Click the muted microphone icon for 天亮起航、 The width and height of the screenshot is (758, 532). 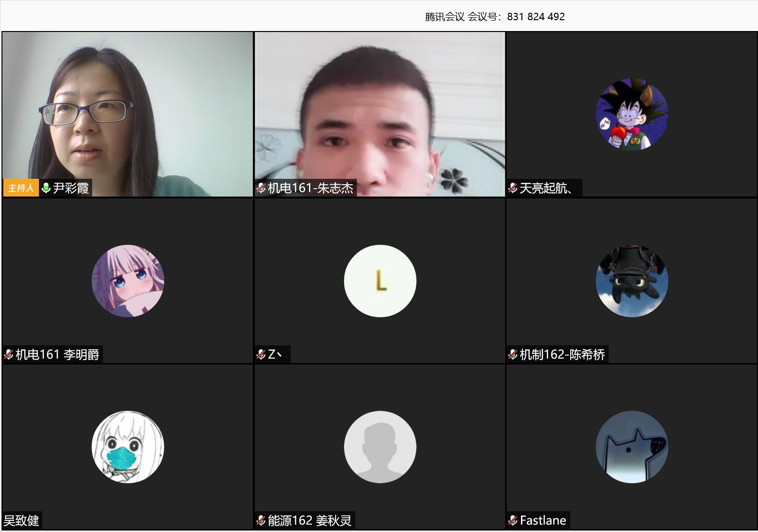(513, 188)
